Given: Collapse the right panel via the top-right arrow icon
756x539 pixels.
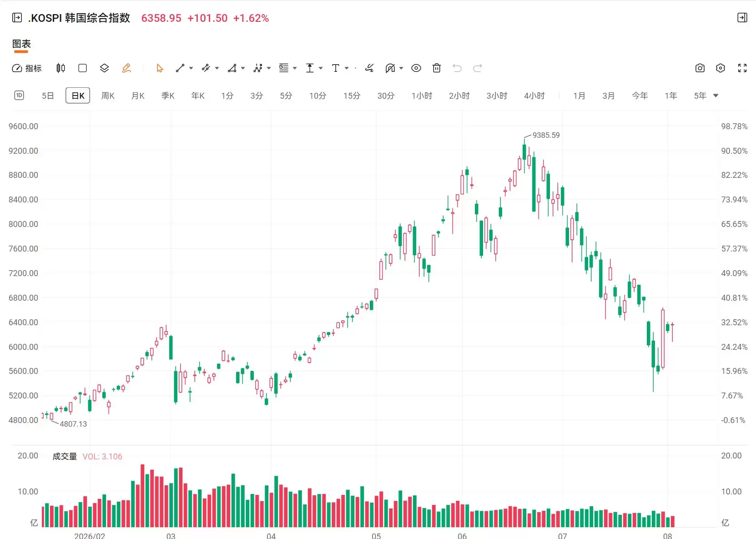Looking at the screenshot, I should pos(742,18).
